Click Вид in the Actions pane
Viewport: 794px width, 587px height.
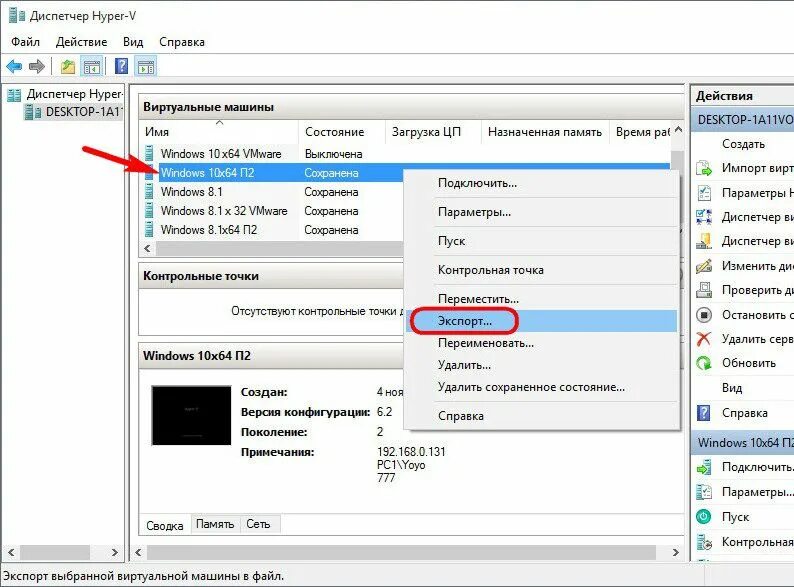pyautogui.click(x=732, y=388)
